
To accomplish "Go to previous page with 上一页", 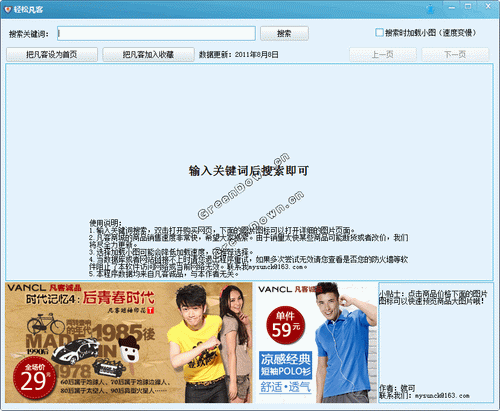I will 383,55.
